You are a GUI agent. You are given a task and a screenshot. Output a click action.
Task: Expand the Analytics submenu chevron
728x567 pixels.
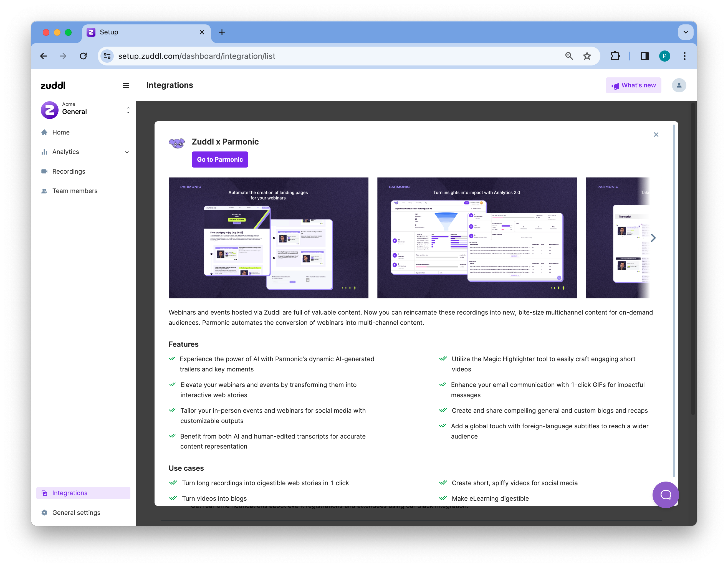(127, 152)
